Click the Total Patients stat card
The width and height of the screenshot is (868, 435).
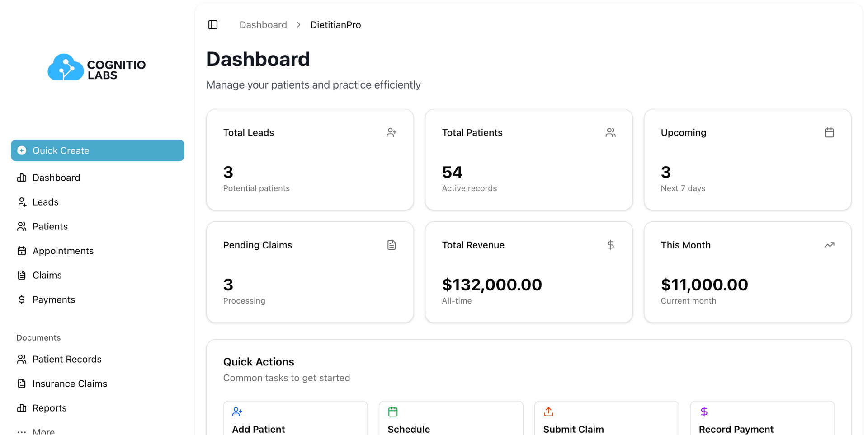(528, 159)
